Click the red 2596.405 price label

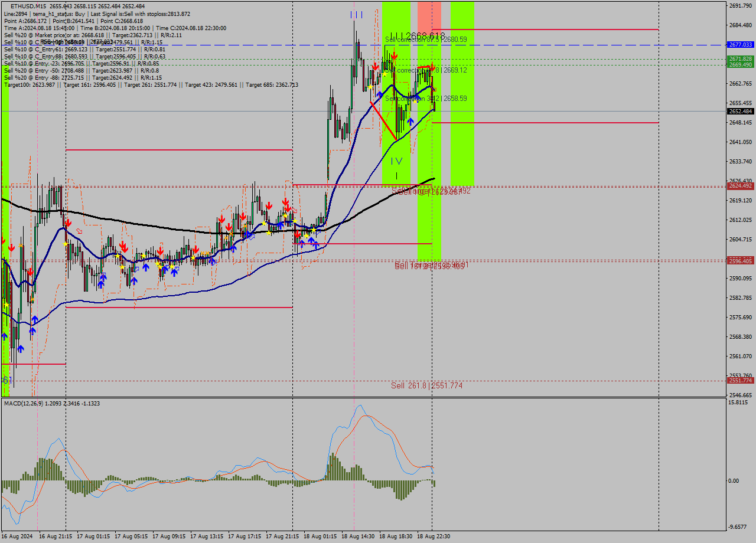(x=740, y=260)
